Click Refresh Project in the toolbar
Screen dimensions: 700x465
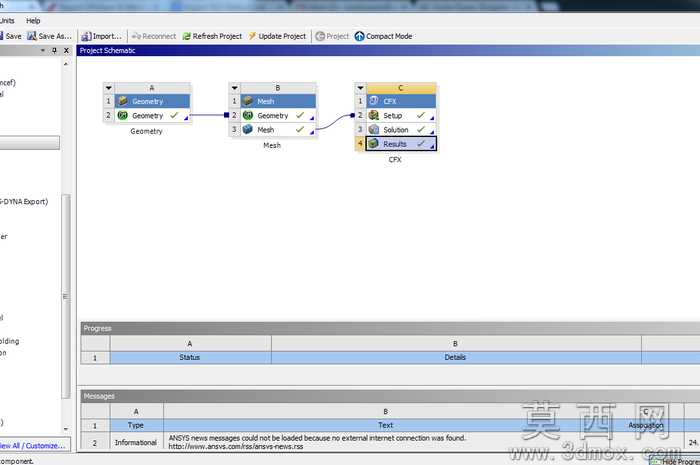(x=212, y=36)
